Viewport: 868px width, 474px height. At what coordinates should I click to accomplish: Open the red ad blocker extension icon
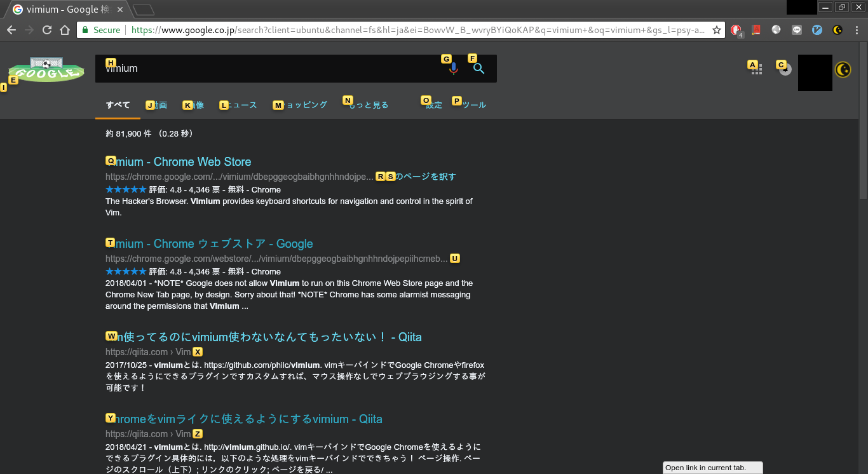point(736,30)
